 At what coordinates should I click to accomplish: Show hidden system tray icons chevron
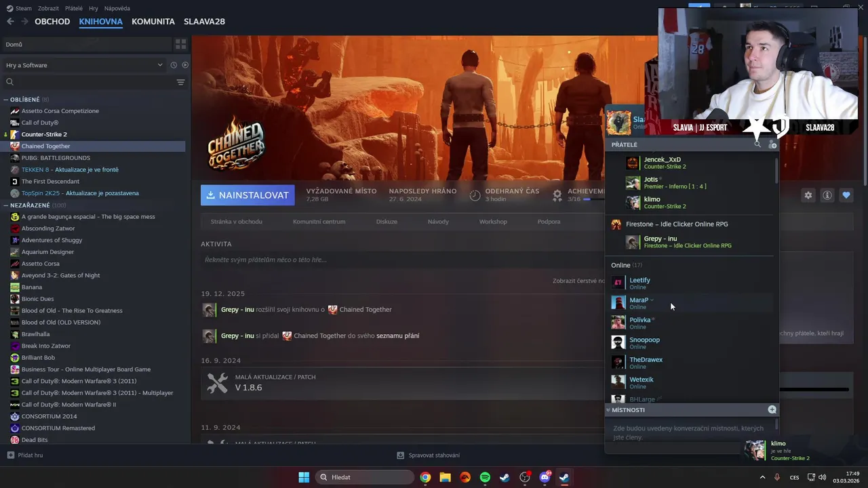(762, 477)
